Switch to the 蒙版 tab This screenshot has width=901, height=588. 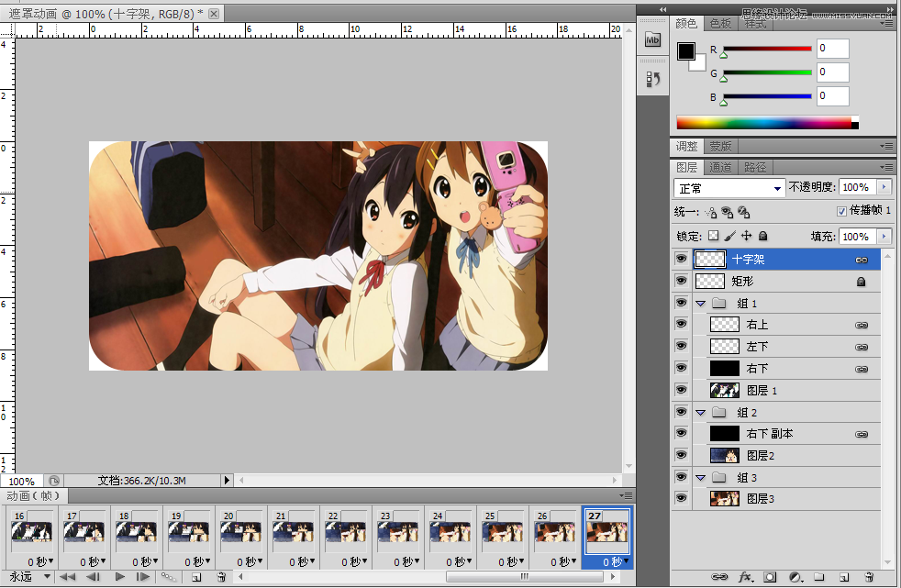[x=720, y=147]
